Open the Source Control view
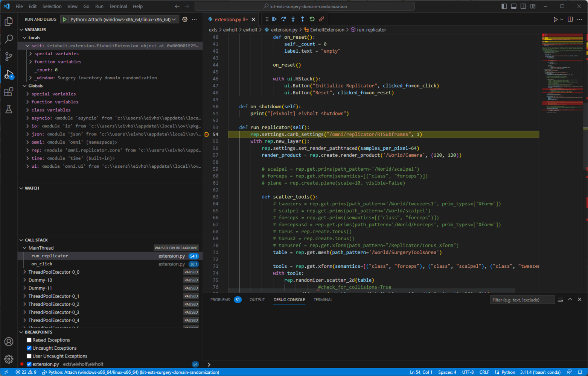588x376 pixels. tap(9, 56)
